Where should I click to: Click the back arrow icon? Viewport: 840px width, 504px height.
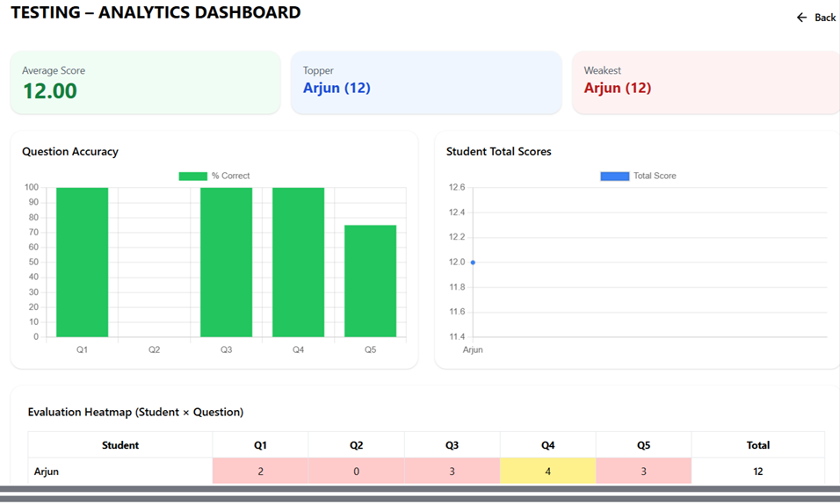pyautogui.click(x=801, y=18)
